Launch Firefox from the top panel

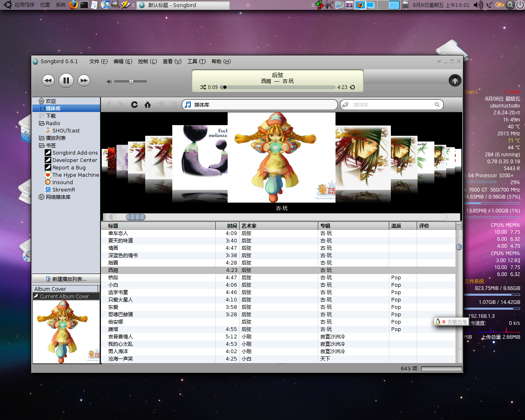click(73, 5)
